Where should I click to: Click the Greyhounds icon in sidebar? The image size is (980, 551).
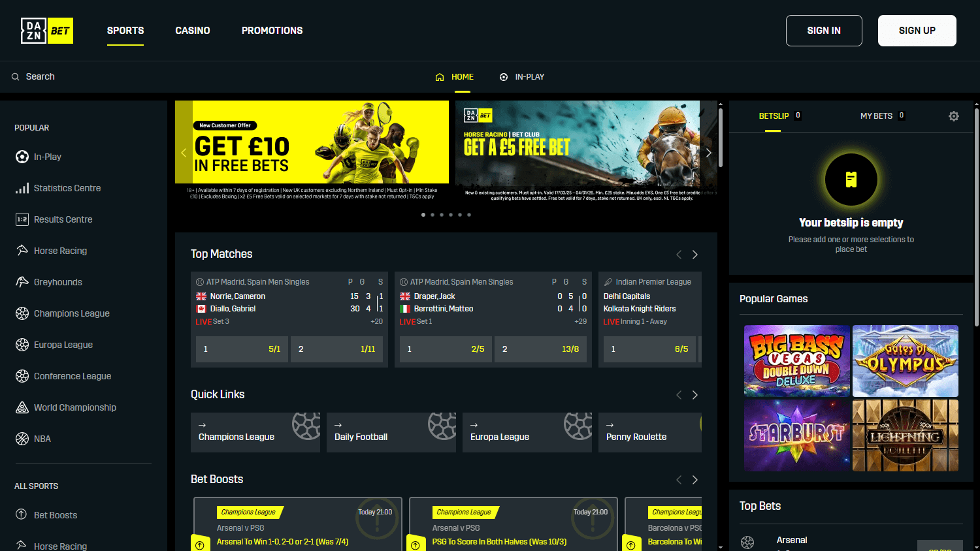22,282
